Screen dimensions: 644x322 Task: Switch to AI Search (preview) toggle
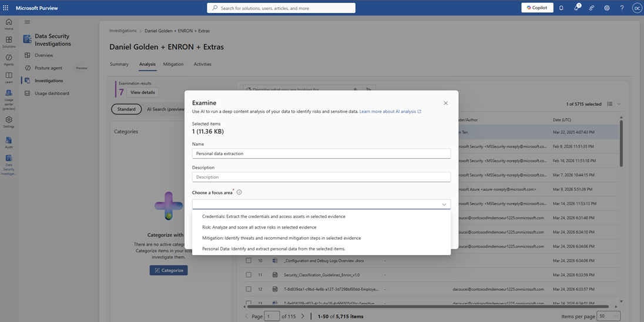click(166, 109)
